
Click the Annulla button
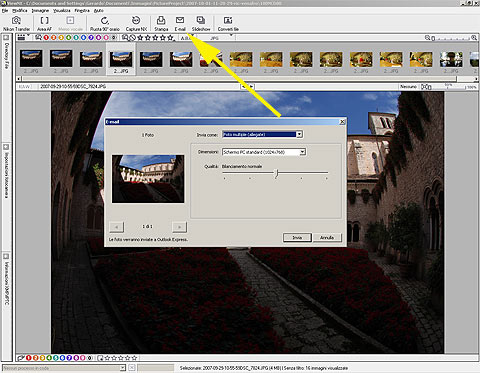coord(327,237)
